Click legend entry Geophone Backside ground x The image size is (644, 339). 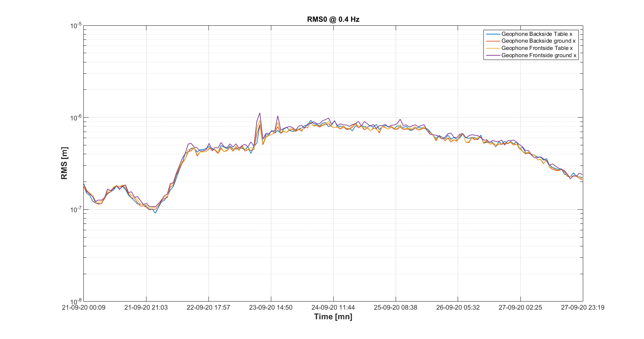point(538,41)
